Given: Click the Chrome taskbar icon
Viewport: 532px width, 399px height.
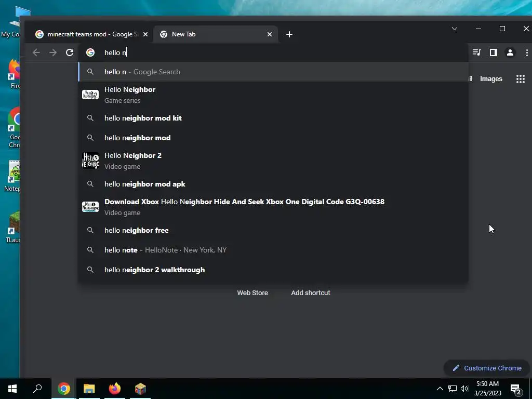Looking at the screenshot, I should coord(64,389).
